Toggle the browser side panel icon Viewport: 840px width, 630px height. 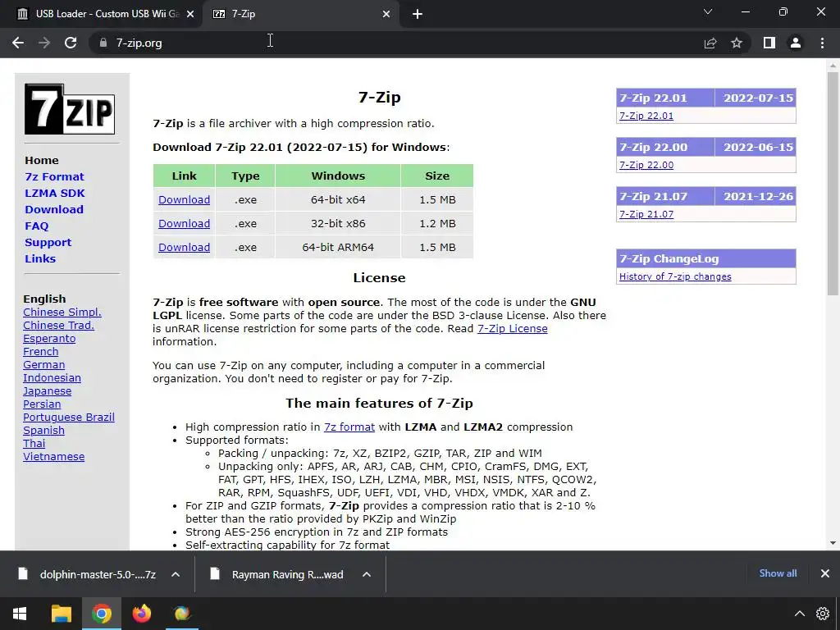[769, 43]
